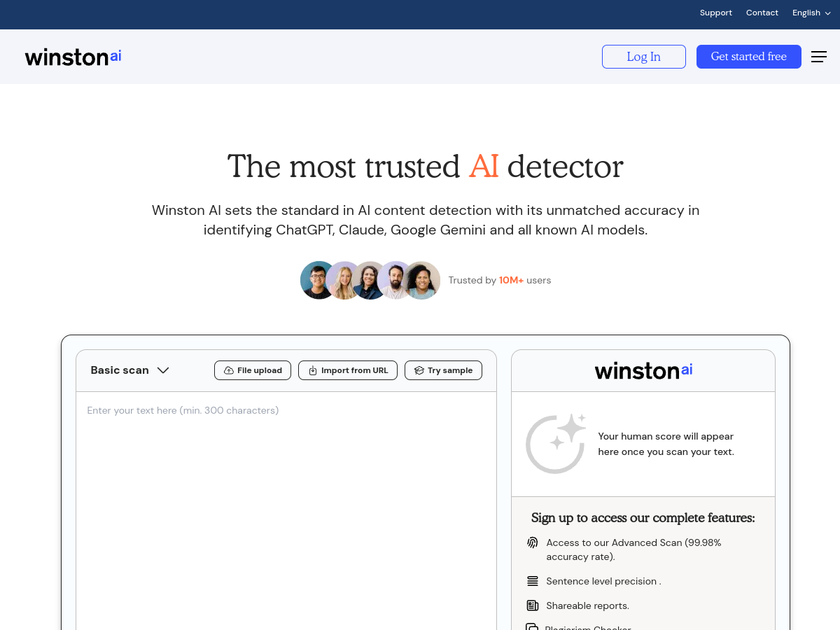Image resolution: width=840 pixels, height=630 pixels.
Task: Click the graduation cap icon in Try sample
Action: point(419,370)
